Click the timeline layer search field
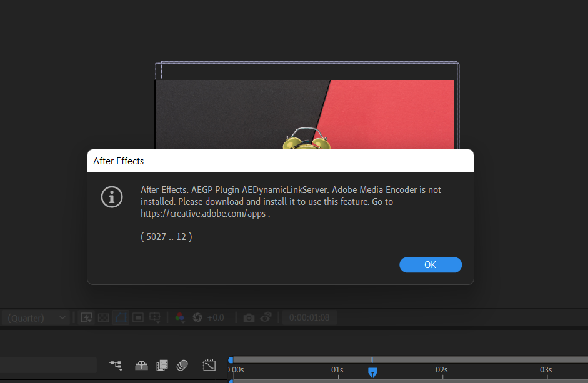 tap(48, 365)
